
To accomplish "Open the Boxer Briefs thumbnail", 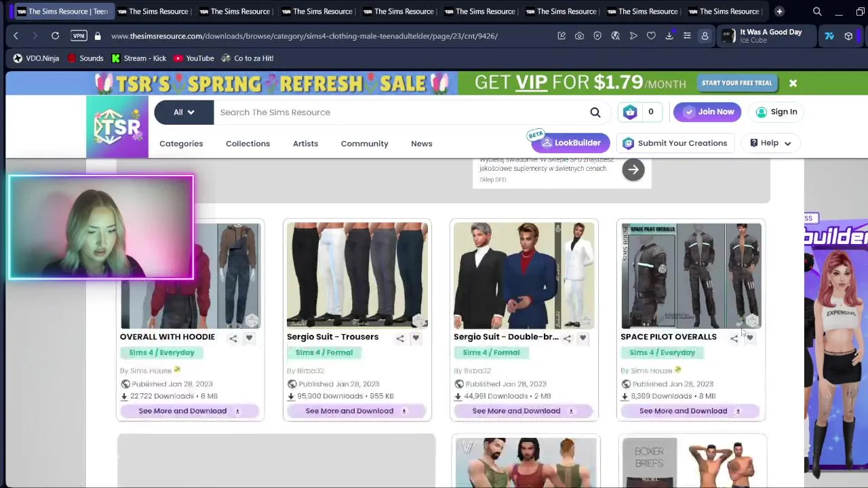I will coord(691,463).
